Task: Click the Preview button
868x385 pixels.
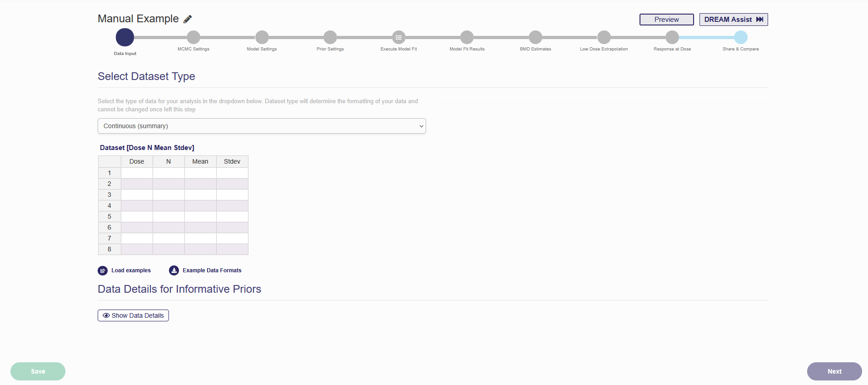Action: tap(666, 19)
